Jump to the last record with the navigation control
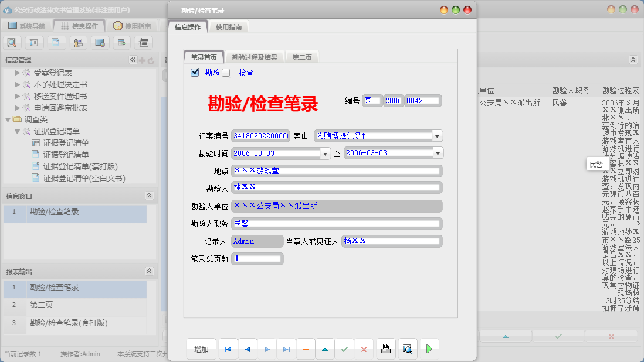644x362 pixels. click(286, 349)
